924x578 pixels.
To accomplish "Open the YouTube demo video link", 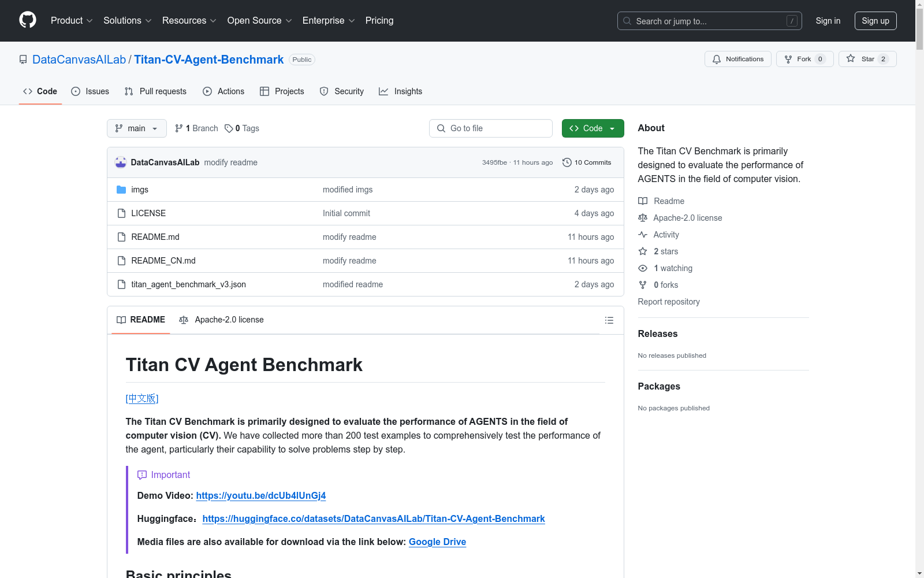I will [261, 495].
